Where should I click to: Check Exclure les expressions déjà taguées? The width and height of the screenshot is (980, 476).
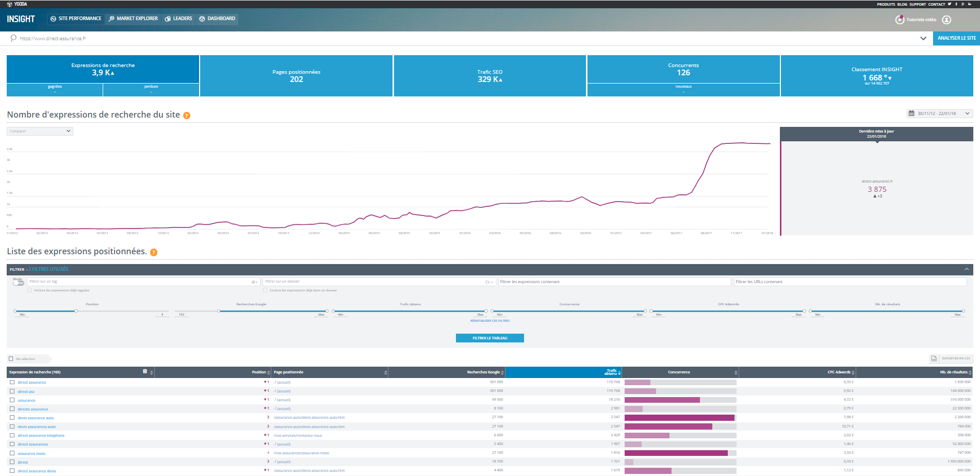point(29,290)
